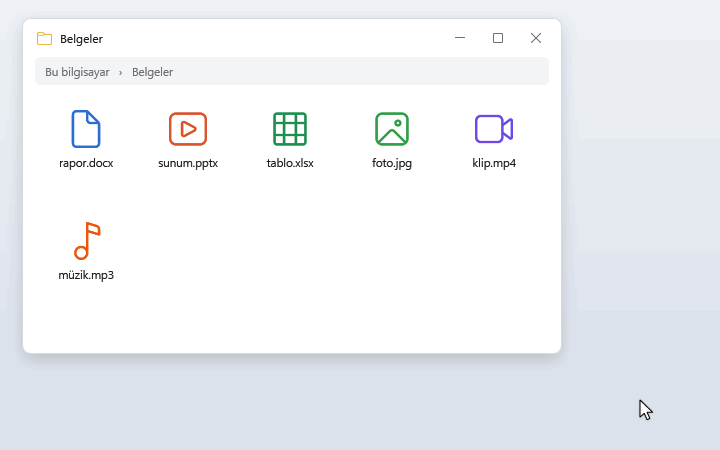This screenshot has width=720, height=450.
Task: Select the klip.mp4 video icon
Action: (x=494, y=129)
